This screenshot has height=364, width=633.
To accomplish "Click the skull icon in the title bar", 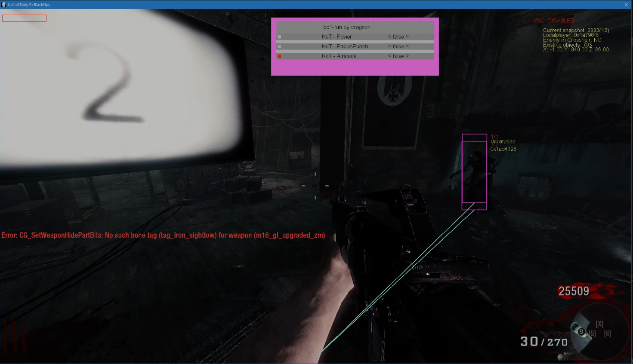I will tap(4, 4).
